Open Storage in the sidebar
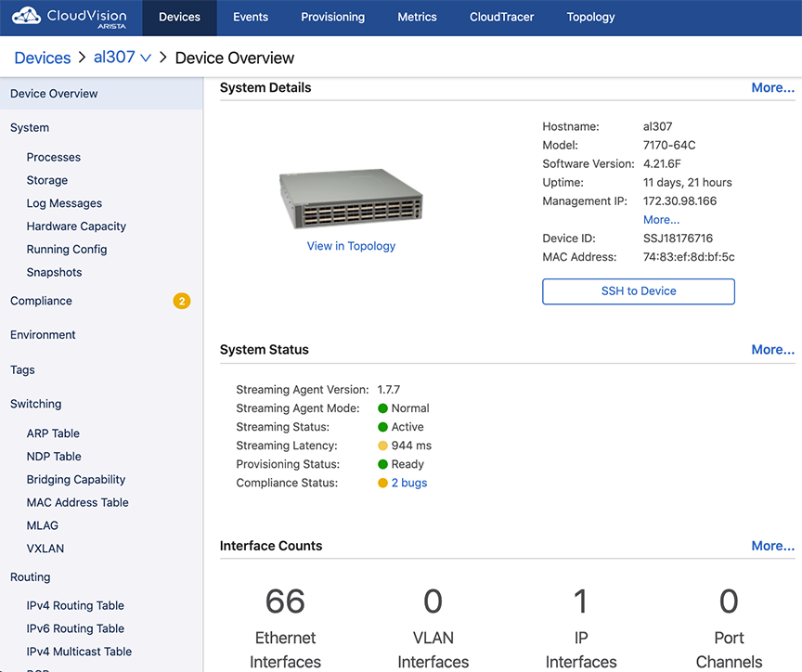 47,180
